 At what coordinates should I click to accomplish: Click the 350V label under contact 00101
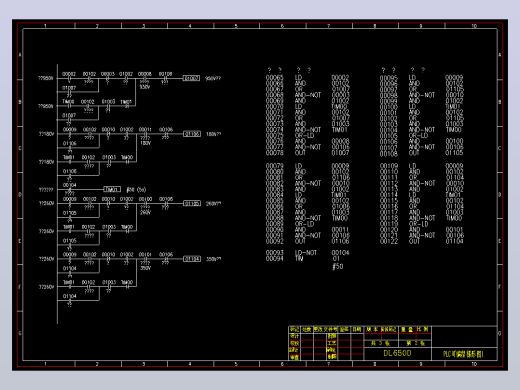pos(146,268)
